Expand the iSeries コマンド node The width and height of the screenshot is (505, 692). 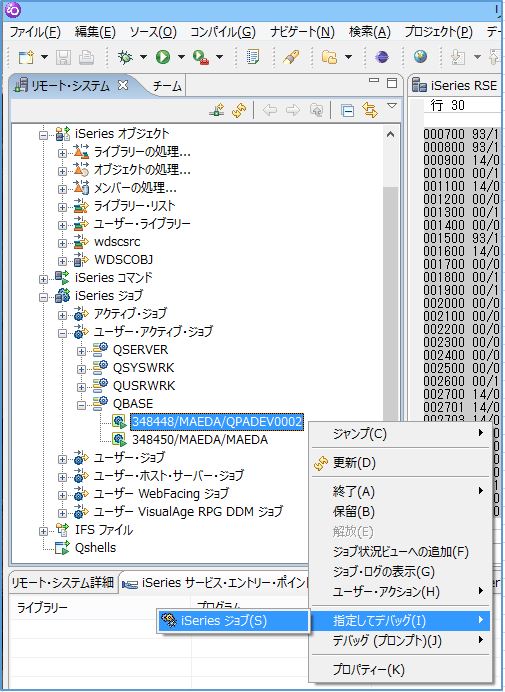[43, 279]
